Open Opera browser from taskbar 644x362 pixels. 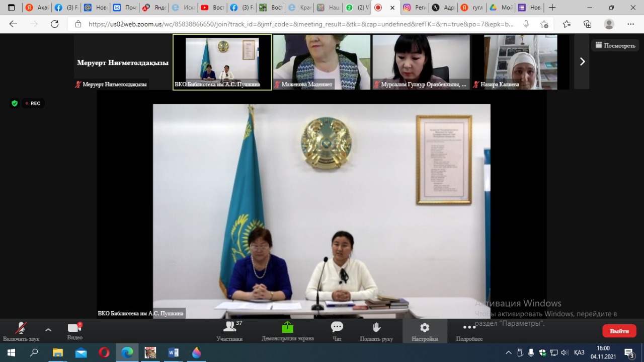[104, 352]
